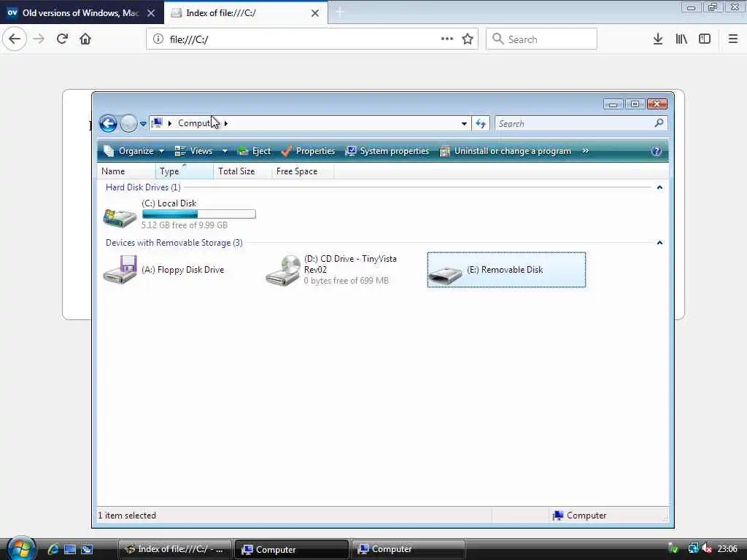Sort by Type column header
The image size is (747, 560).
[x=185, y=171]
